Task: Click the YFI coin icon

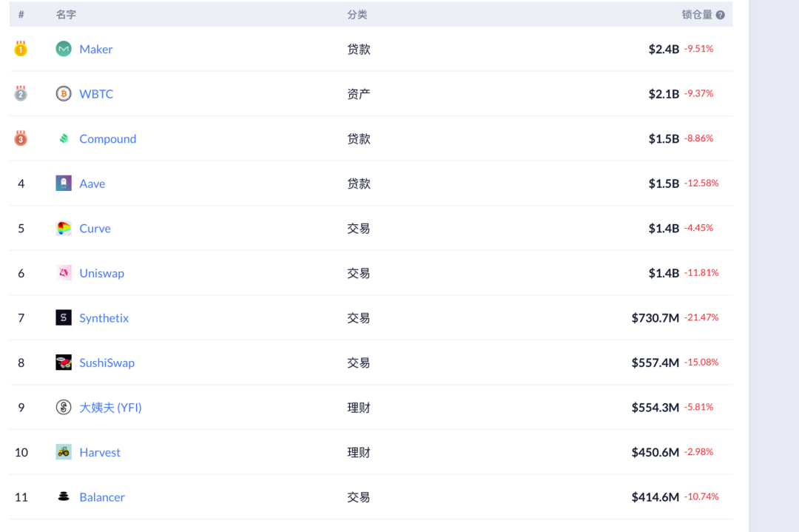Action: tap(64, 407)
